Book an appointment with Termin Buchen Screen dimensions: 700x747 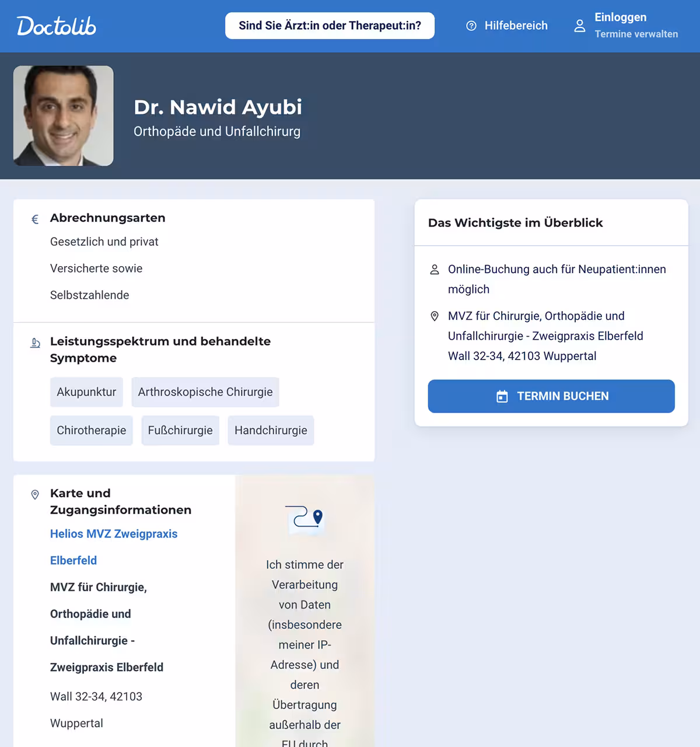551,396
